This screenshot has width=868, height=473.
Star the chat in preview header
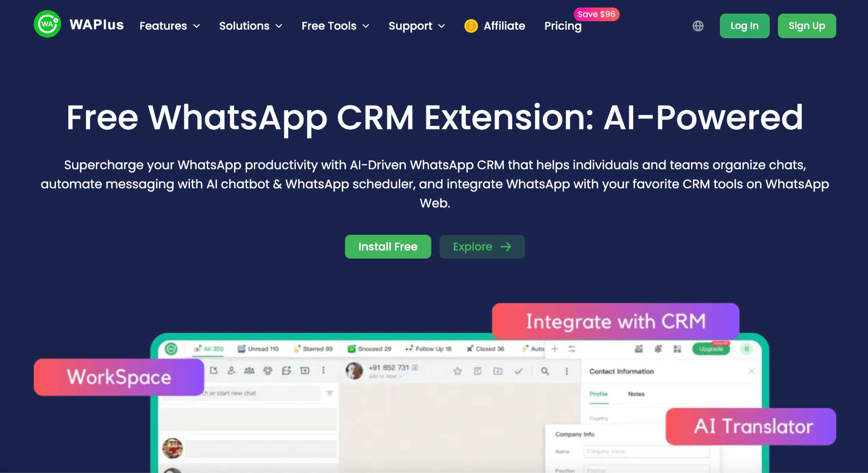pyautogui.click(x=457, y=371)
